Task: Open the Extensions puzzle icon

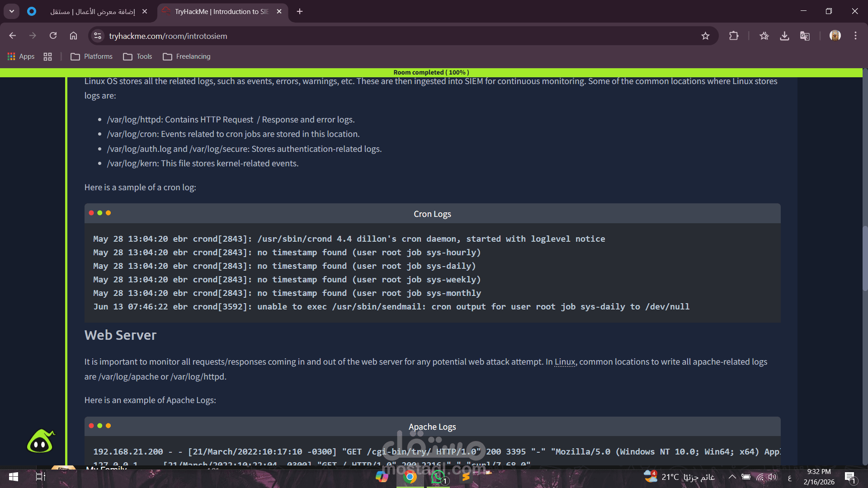Action: (734, 36)
